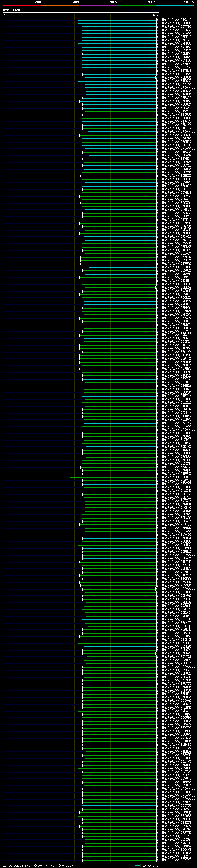
Task: Click label UniRef100_C8W1Y6
Action: [177, 125]
